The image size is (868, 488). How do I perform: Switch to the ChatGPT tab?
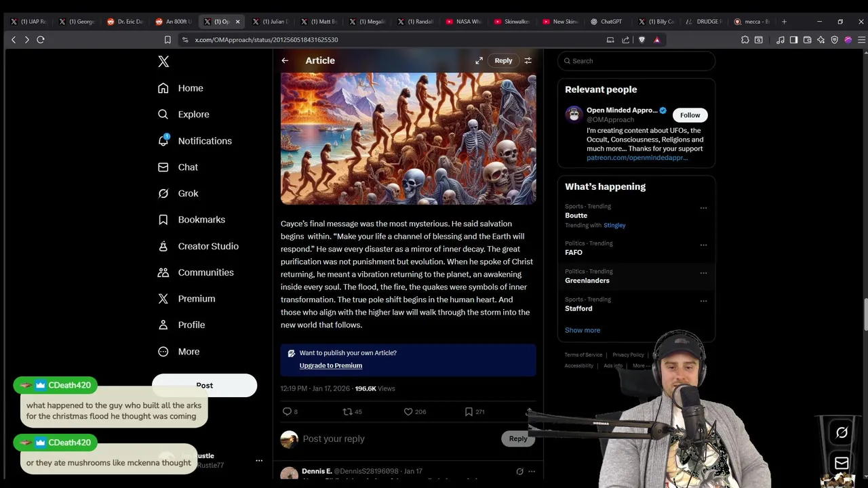click(x=607, y=22)
